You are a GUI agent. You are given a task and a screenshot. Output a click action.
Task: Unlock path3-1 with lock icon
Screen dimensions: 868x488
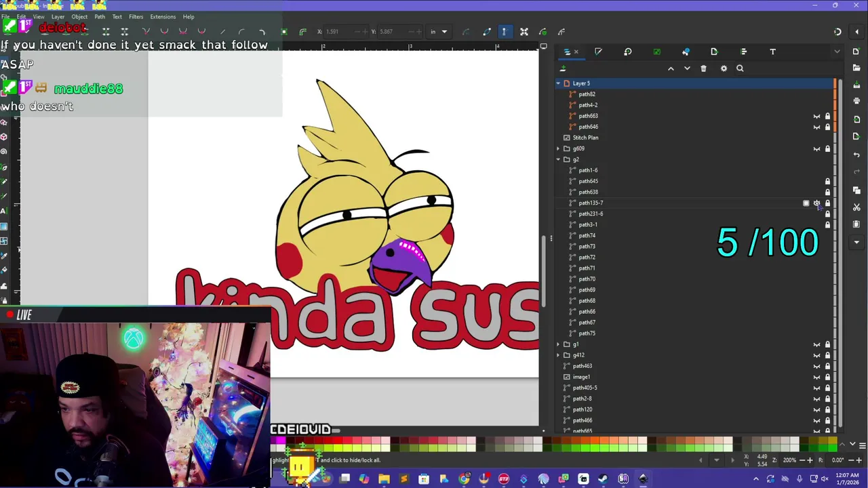tap(827, 224)
